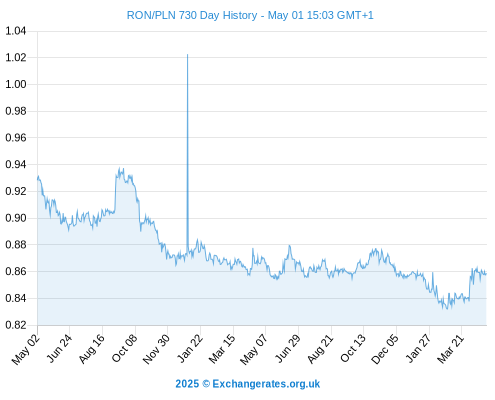Image resolution: width=495 pixels, height=400 pixels.
Task: Click the line's starting point at May 02
Action: pyautogui.click(x=38, y=179)
